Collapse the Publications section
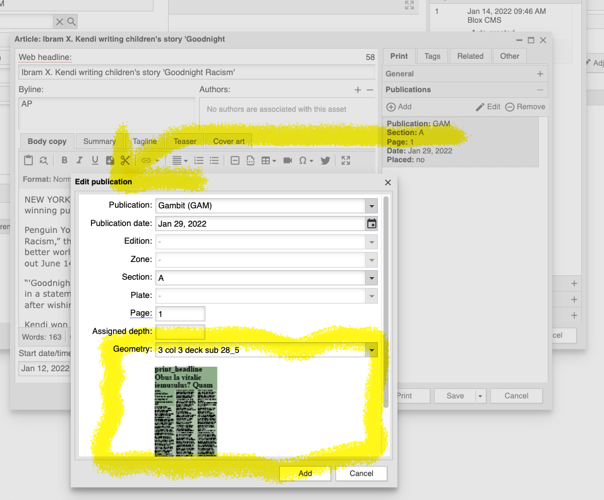 click(x=540, y=90)
